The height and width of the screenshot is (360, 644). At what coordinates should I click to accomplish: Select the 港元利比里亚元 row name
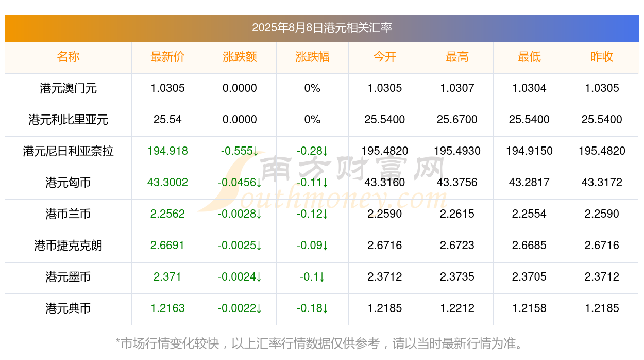[68, 120]
